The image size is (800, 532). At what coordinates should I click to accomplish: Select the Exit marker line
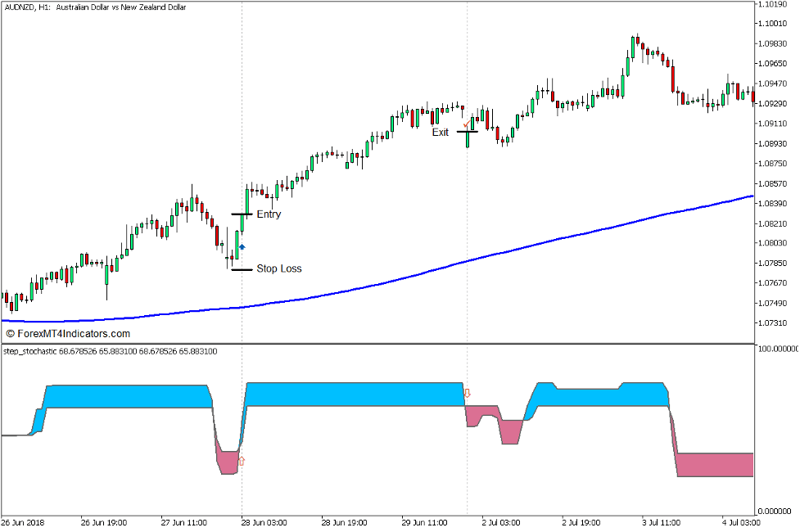pyautogui.click(x=468, y=132)
